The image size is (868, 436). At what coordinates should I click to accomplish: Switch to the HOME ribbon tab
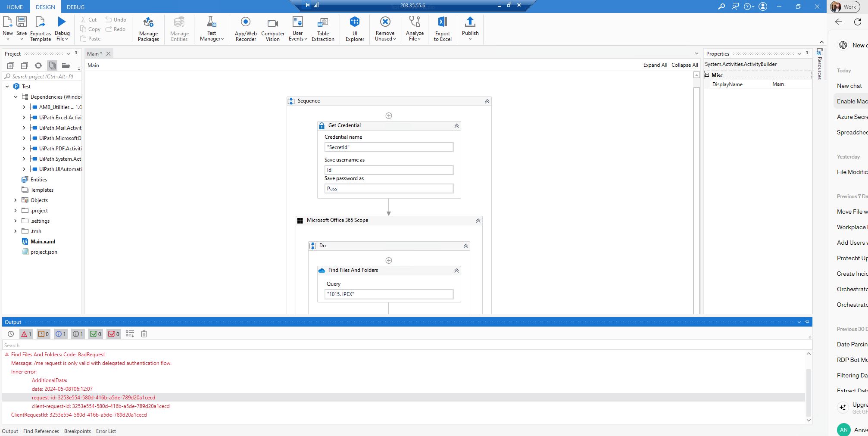[15, 7]
